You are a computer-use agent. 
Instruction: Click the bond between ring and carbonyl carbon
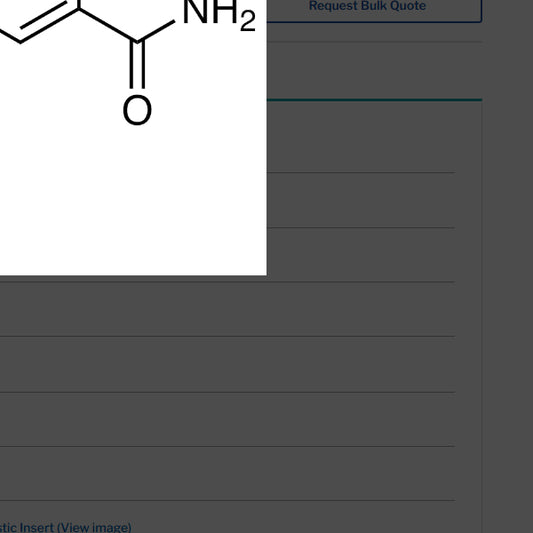coord(108,25)
